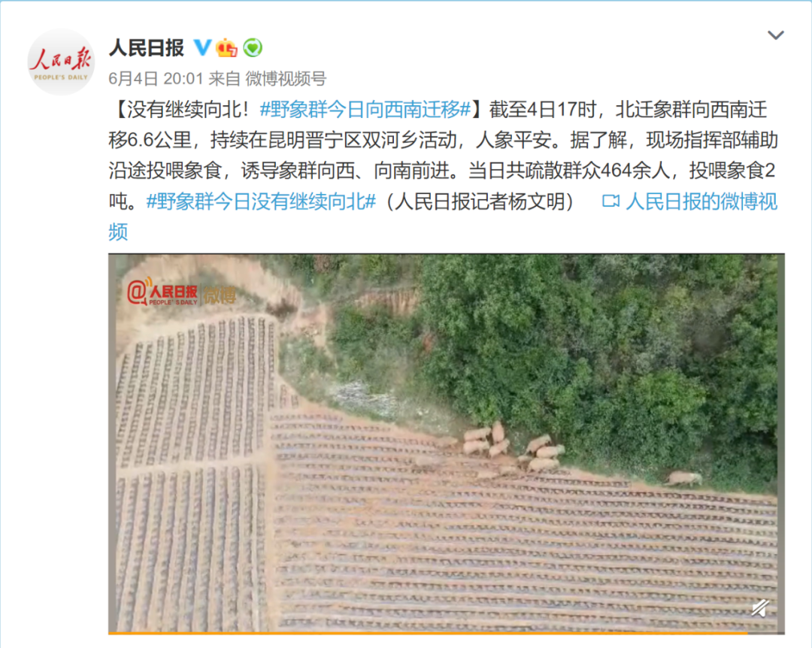Open hashtag #野象群今日向西南迁移#
The height and width of the screenshot is (648, 812).
(365, 110)
